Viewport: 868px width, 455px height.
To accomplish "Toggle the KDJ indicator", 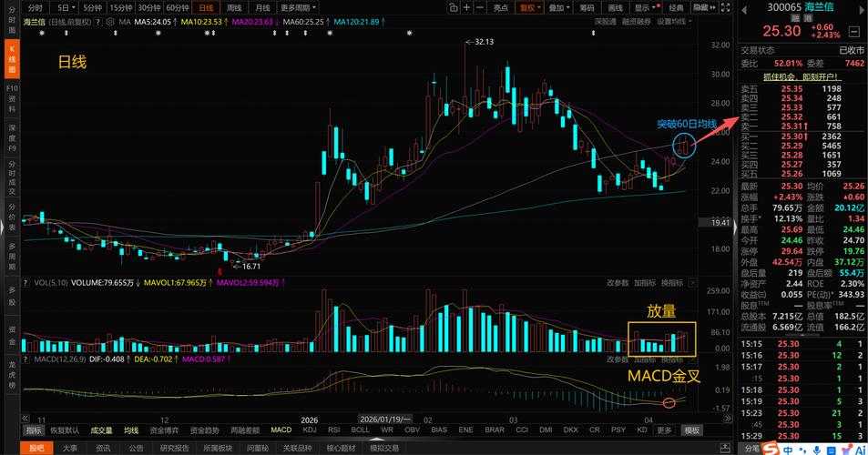I will coord(310,430).
